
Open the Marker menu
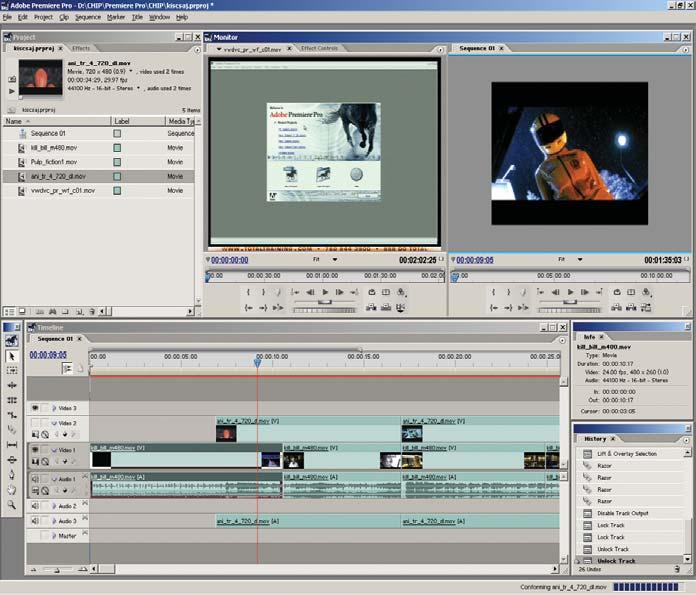click(x=116, y=17)
